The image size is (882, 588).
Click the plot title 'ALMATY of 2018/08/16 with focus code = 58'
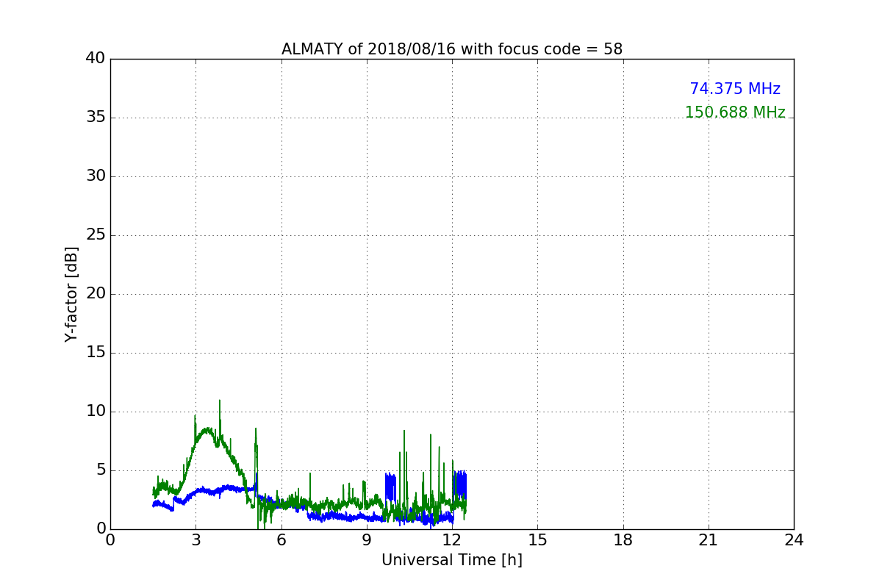click(452, 49)
